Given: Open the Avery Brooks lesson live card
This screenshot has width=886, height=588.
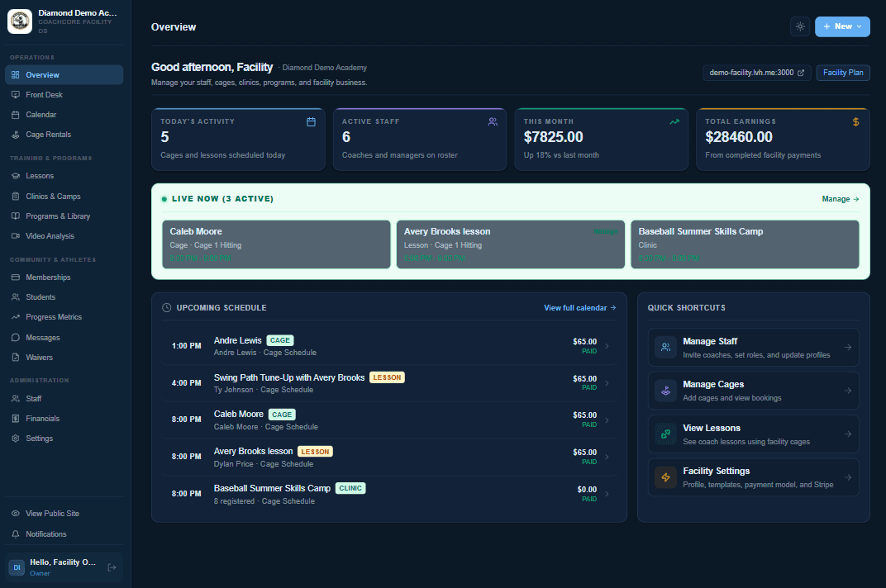Looking at the screenshot, I should click(x=510, y=244).
